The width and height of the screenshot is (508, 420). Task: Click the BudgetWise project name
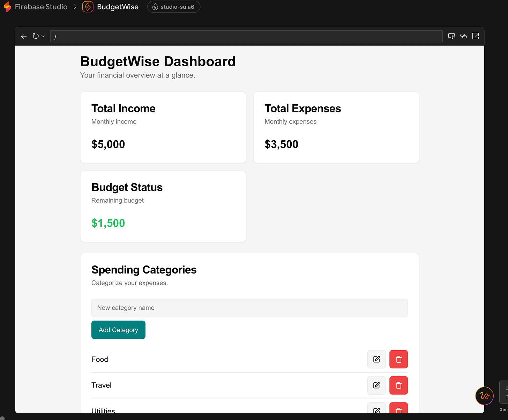coord(118,7)
